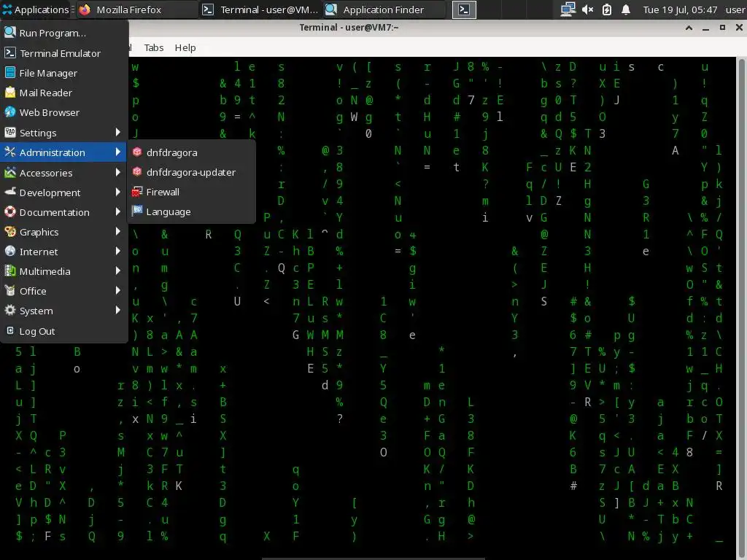The width and height of the screenshot is (747, 560).
Task: Open the network connection tray icon
Action: point(568,9)
